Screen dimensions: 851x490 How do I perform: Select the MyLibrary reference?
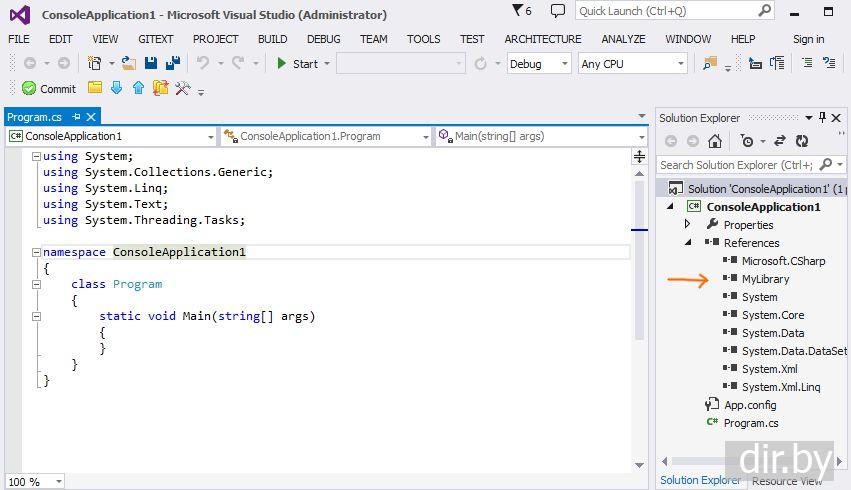click(x=765, y=279)
